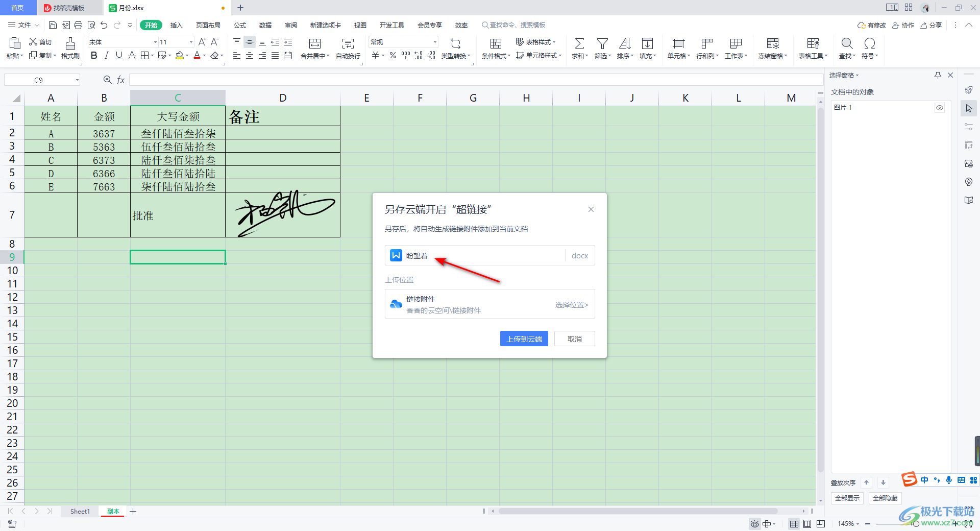Switch to normal grid view in status bar
Viewport: 980px width, 531px height.
[x=794, y=524]
